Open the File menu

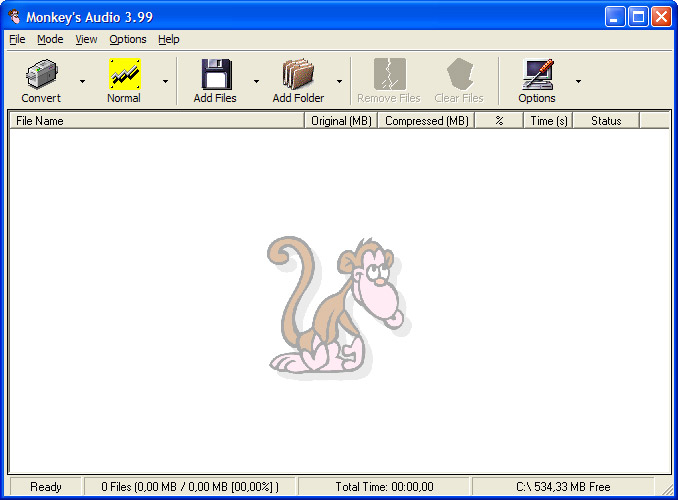click(17, 39)
